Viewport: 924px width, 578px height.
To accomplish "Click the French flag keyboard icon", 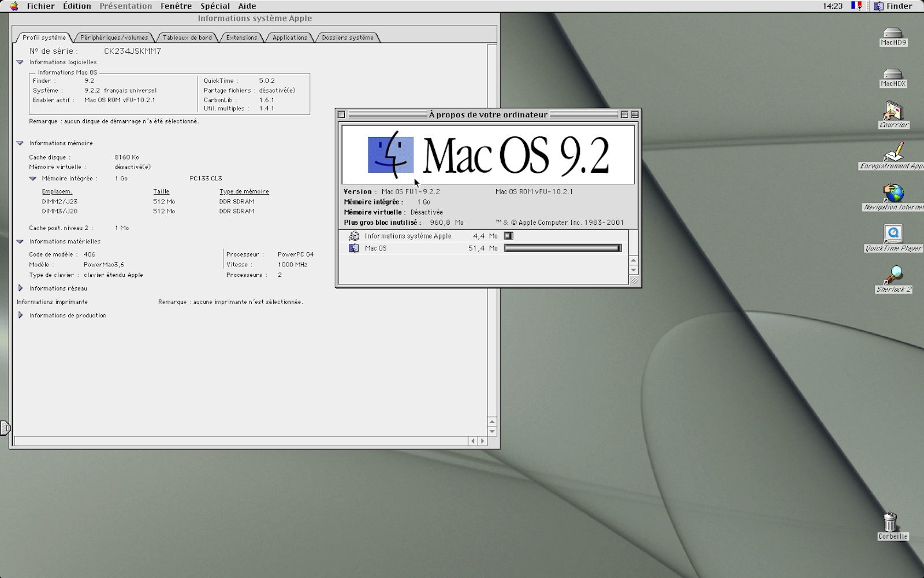I will 856,6.
